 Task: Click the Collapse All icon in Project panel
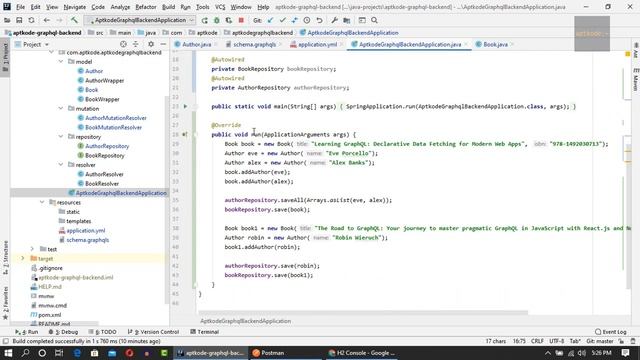pos(136,44)
